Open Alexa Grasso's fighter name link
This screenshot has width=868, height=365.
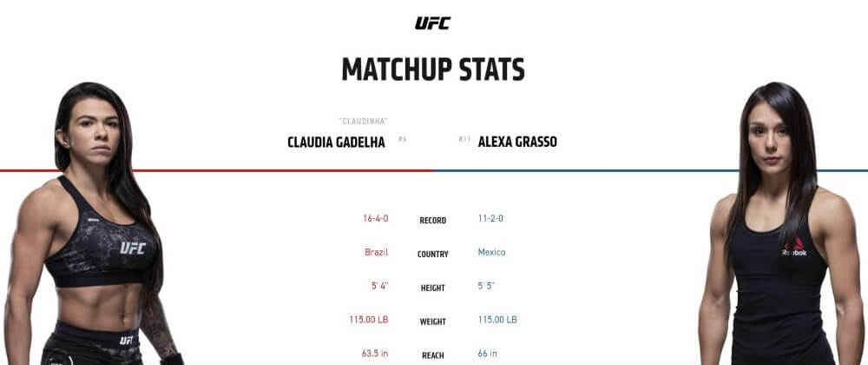click(517, 143)
